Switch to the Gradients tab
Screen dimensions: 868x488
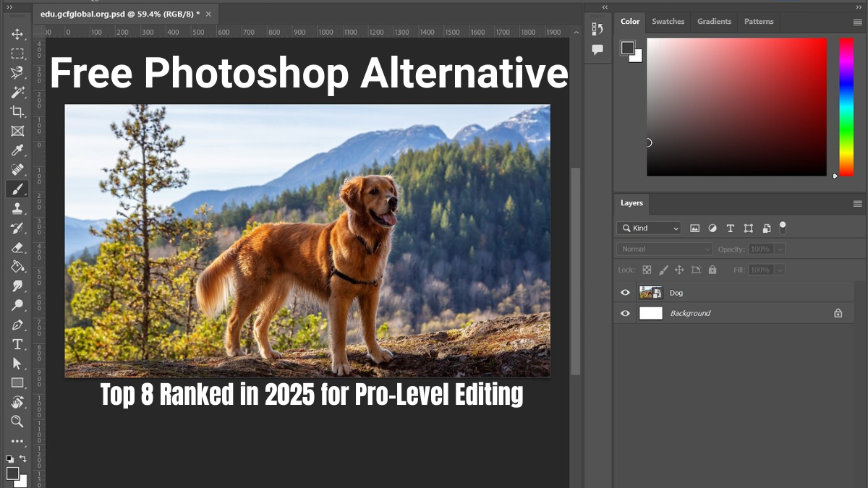714,22
